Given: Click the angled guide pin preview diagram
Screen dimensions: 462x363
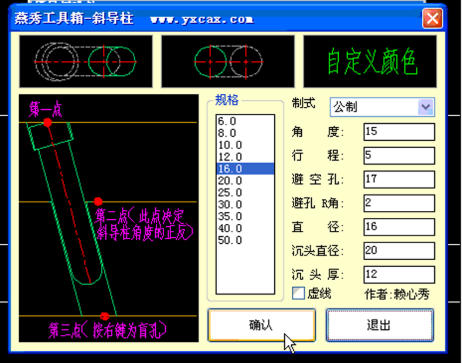Looking at the screenshot, I should pyautogui.click(x=109, y=218).
